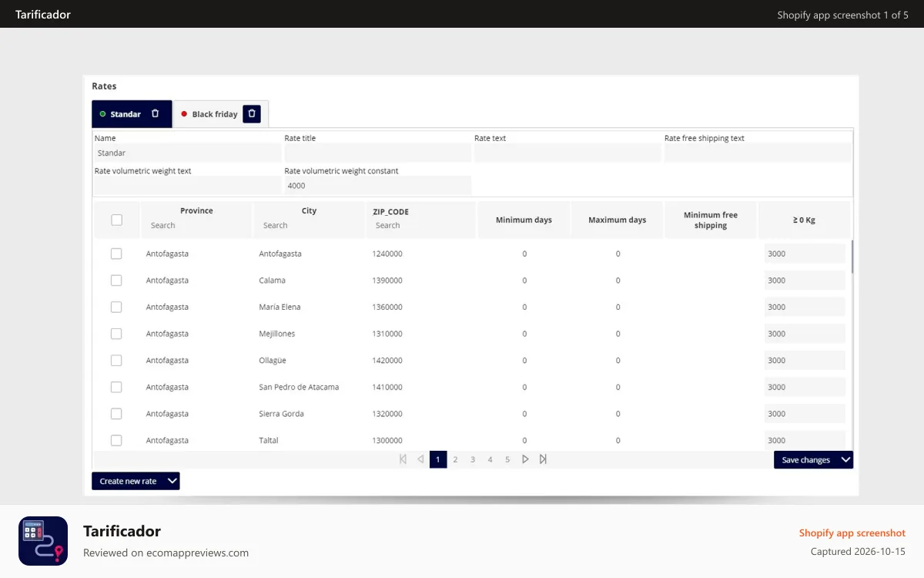Sort by Maximum days column header
The width and height of the screenshot is (924, 578).
tap(617, 220)
